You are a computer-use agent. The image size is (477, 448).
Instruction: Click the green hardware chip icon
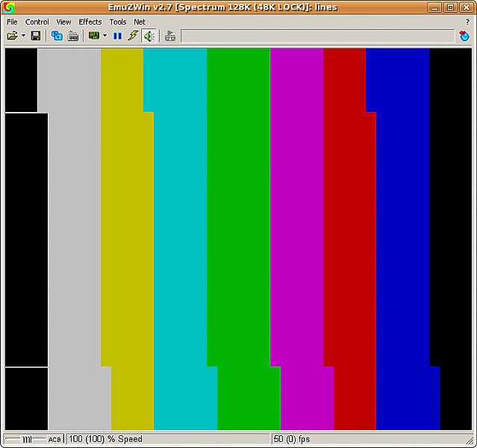click(x=94, y=36)
